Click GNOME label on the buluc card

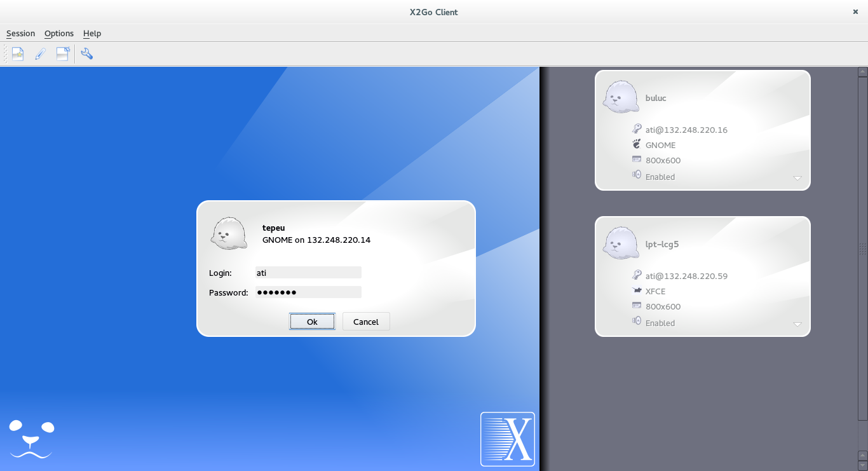point(661,145)
